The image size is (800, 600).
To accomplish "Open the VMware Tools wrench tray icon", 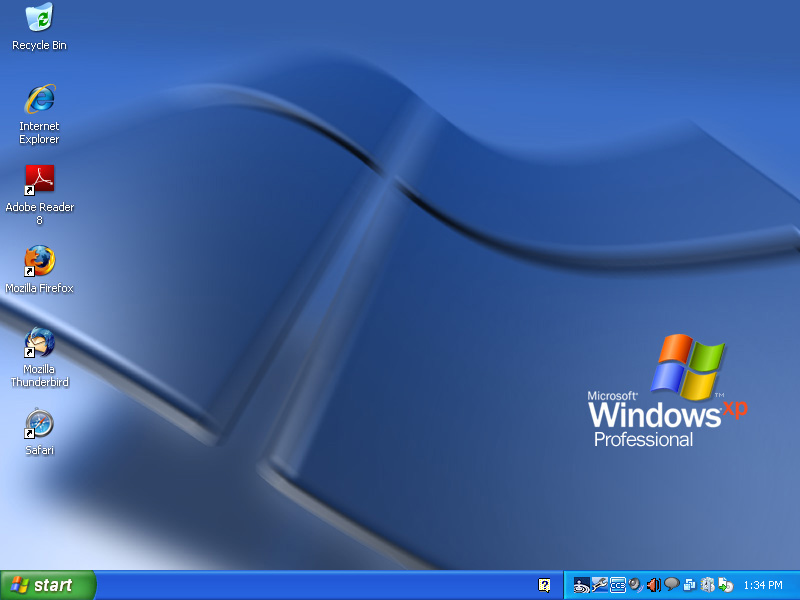I will point(598,585).
